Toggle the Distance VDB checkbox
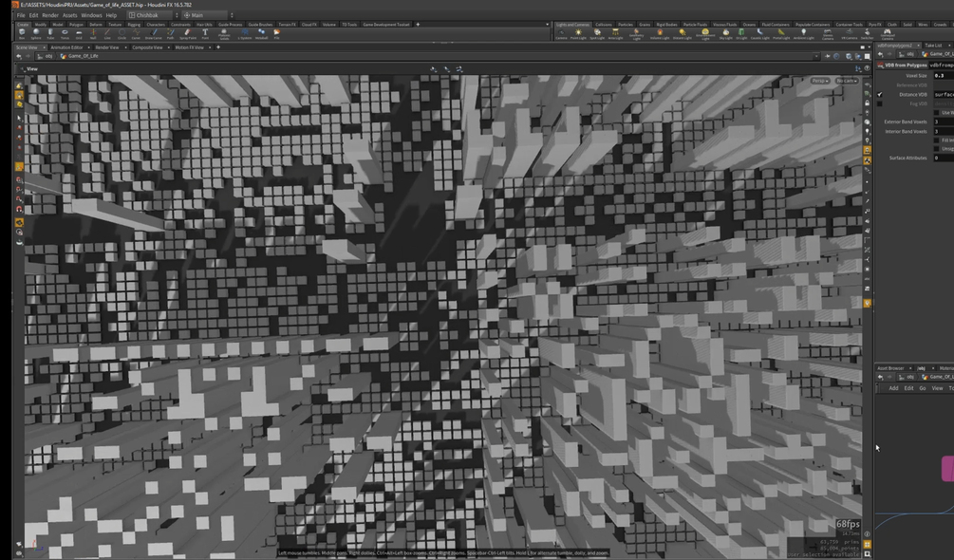This screenshot has width=954, height=560. point(880,94)
